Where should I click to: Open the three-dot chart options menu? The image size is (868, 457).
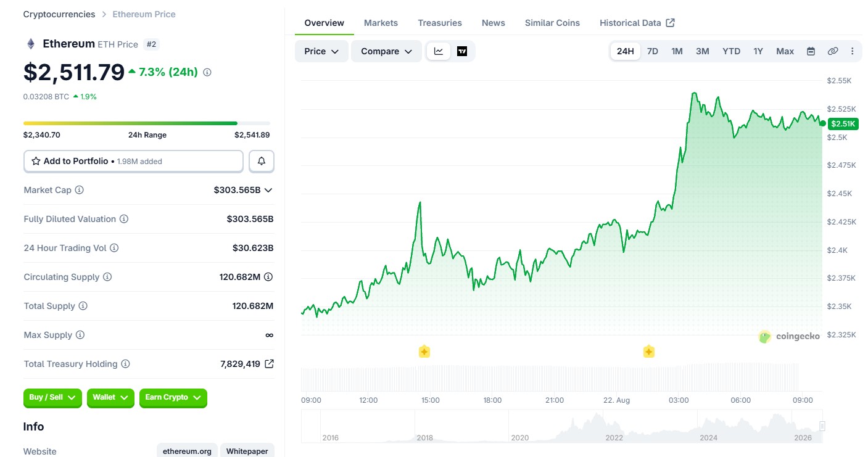point(853,51)
